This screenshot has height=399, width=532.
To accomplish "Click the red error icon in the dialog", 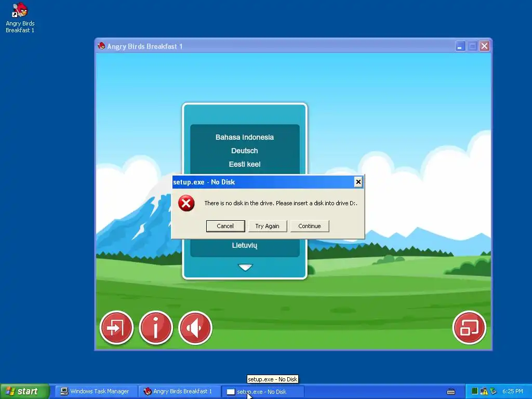I will (x=187, y=203).
